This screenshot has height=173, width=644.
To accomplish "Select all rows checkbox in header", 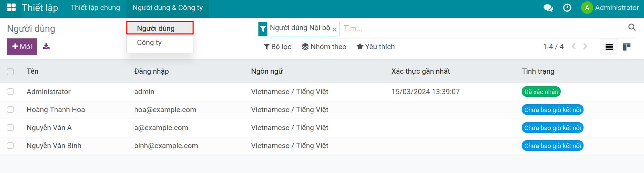I will pyautogui.click(x=10, y=71).
